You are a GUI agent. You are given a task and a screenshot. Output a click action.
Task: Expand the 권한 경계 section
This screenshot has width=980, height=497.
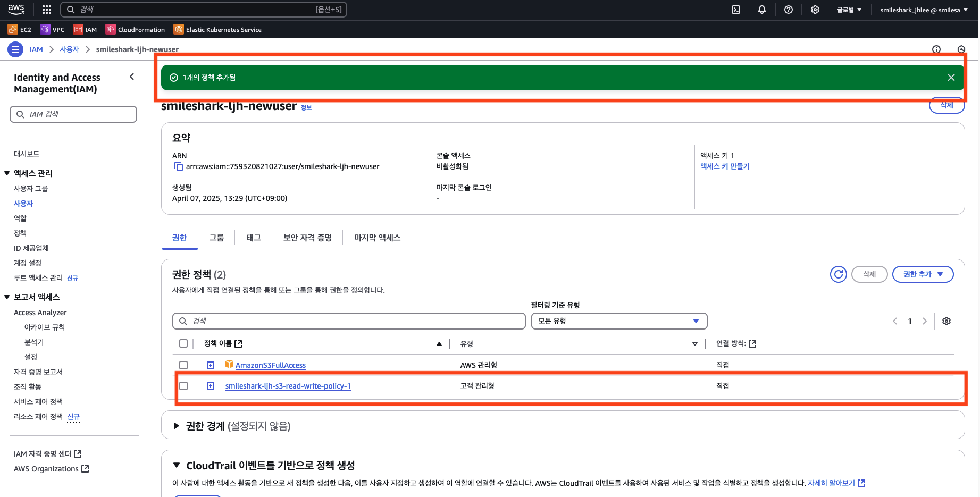[177, 426]
